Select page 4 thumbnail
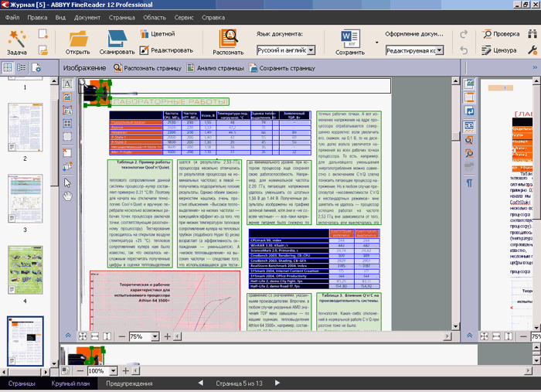Image resolution: width=541 pixels, height=392 pixels. click(x=26, y=270)
